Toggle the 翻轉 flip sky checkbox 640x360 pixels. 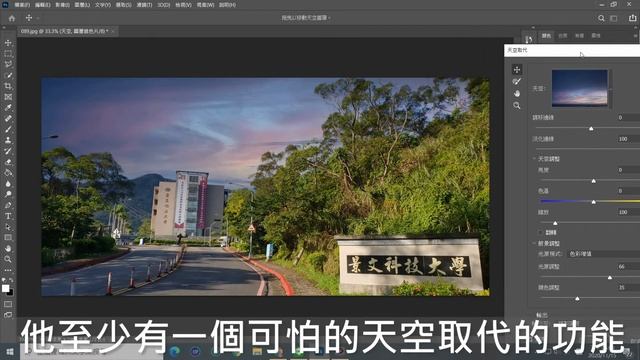pyautogui.click(x=540, y=232)
